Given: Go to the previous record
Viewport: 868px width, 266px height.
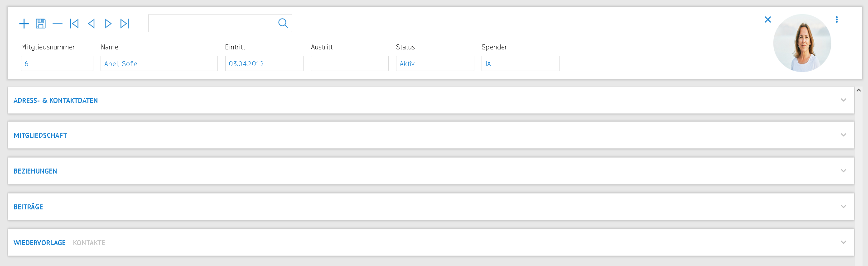Looking at the screenshot, I should (91, 24).
